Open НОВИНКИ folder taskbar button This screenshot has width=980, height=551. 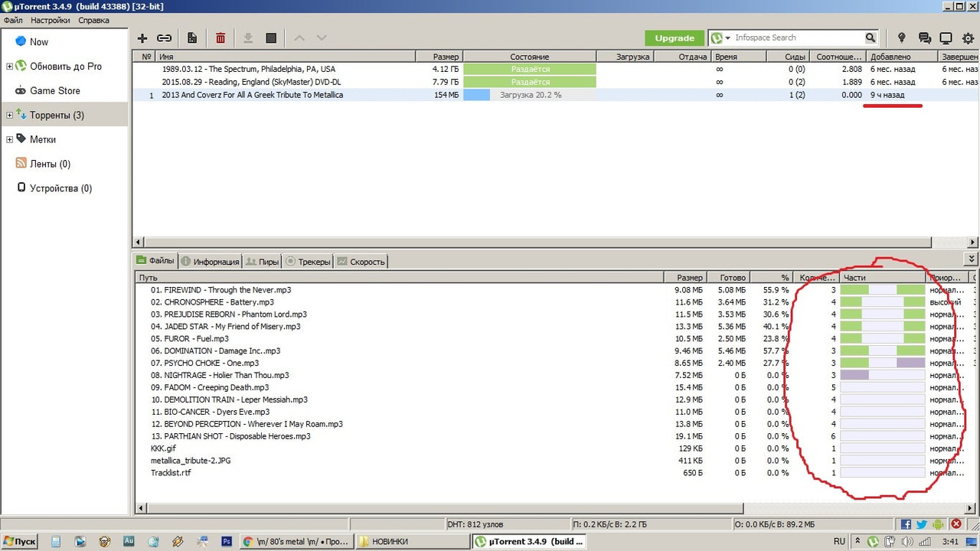[x=412, y=541]
